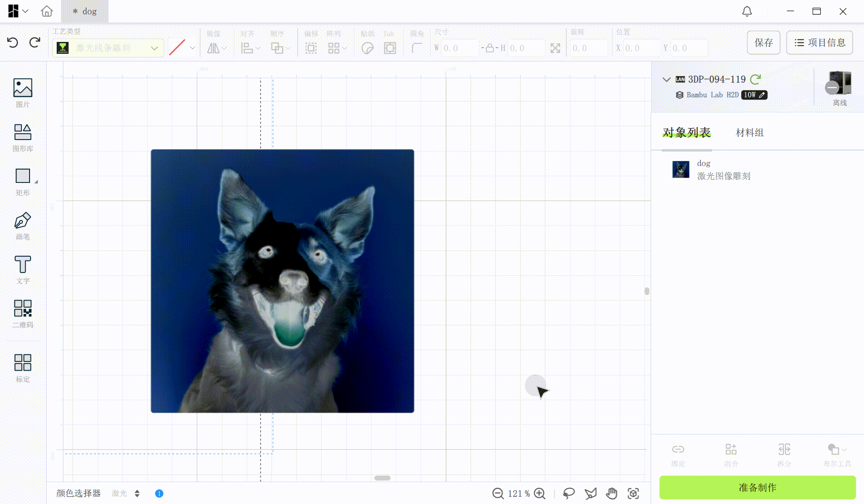Image resolution: width=864 pixels, height=504 pixels.
Task: Open the 工艺类型 process type dropdown
Action: click(108, 48)
